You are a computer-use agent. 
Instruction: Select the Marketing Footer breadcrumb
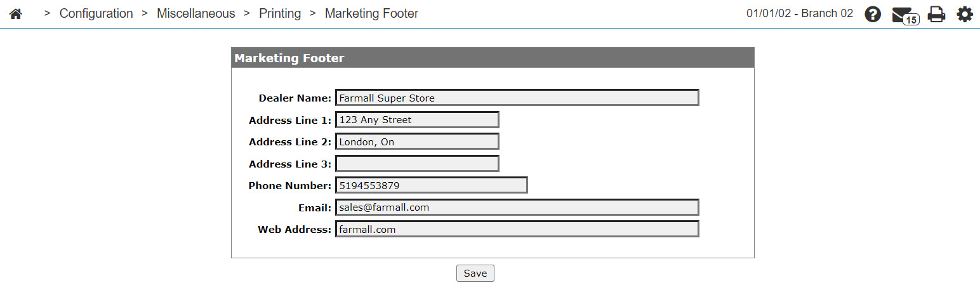[x=372, y=13]
